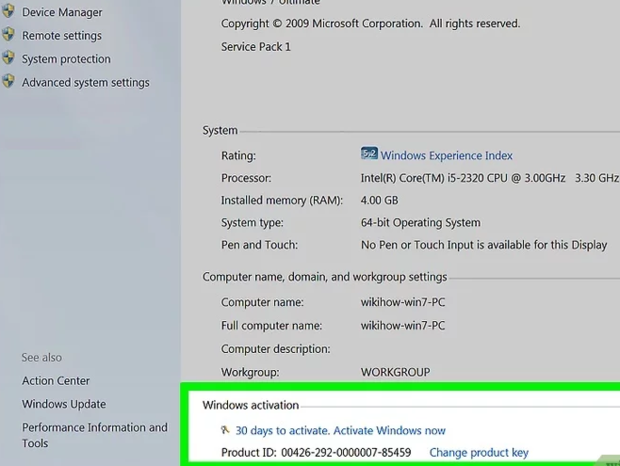
Task: Click the Device Manager shield icon
Action: [8, 11]
